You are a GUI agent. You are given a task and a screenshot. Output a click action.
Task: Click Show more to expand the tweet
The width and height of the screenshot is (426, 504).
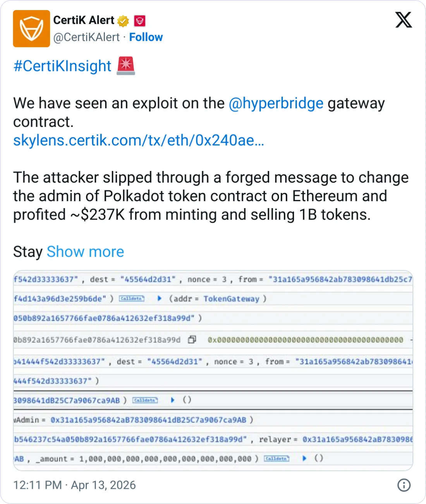click(85, 252)
